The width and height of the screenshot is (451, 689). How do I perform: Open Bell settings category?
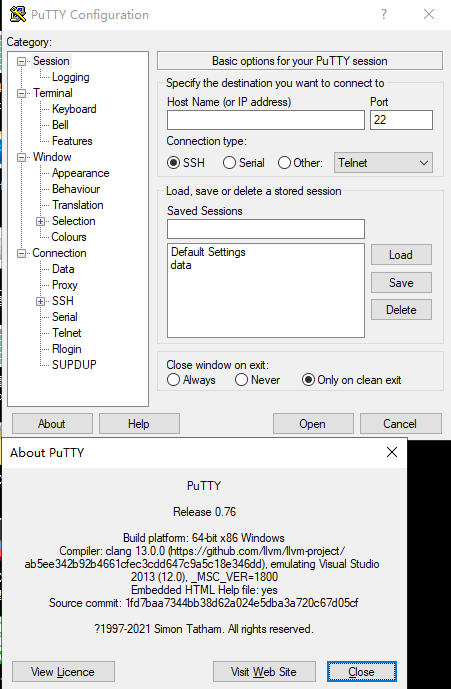(60, 125)
